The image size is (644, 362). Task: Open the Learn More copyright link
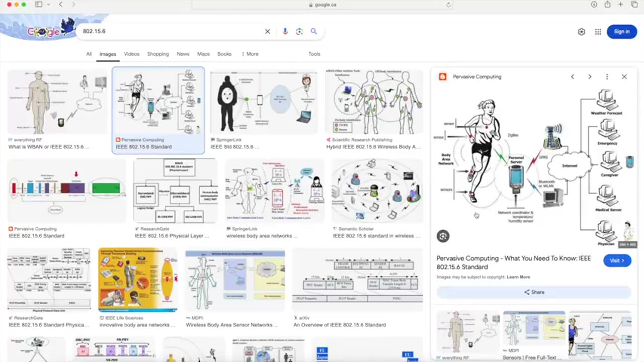coord(518,277)
